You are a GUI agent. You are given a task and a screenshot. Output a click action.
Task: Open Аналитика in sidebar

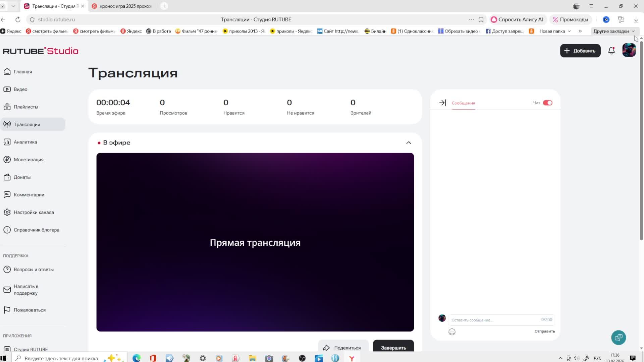(x=25, y=142)
